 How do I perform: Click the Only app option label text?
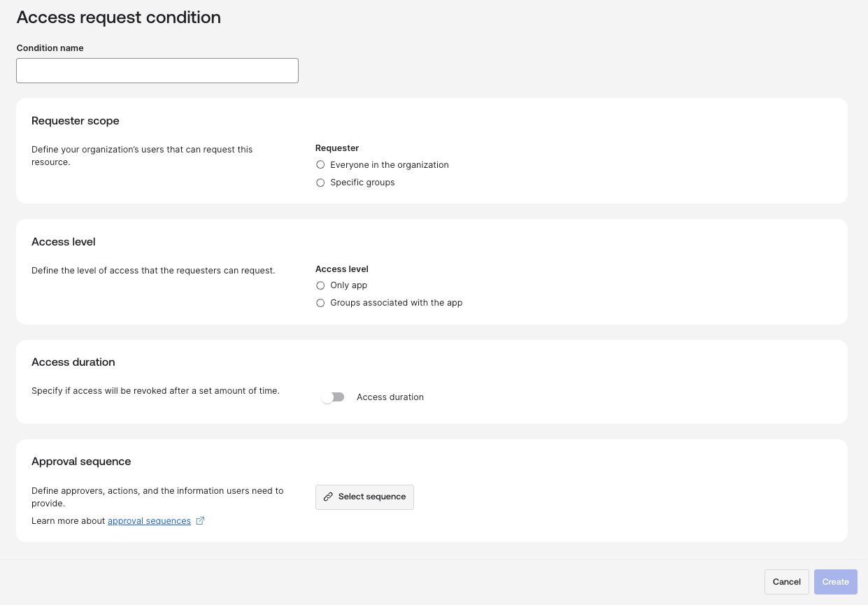pos(348,285)
